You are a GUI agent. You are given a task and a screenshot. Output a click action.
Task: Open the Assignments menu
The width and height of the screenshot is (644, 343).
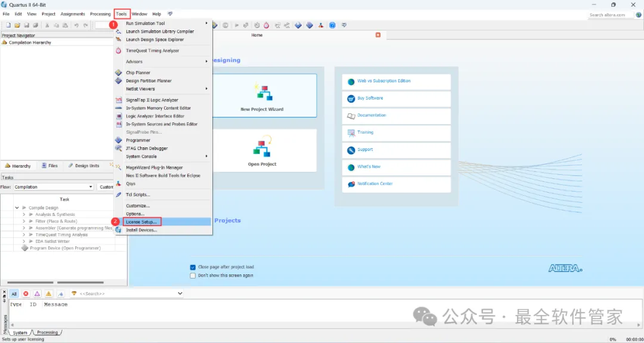[x=73, y=14]
